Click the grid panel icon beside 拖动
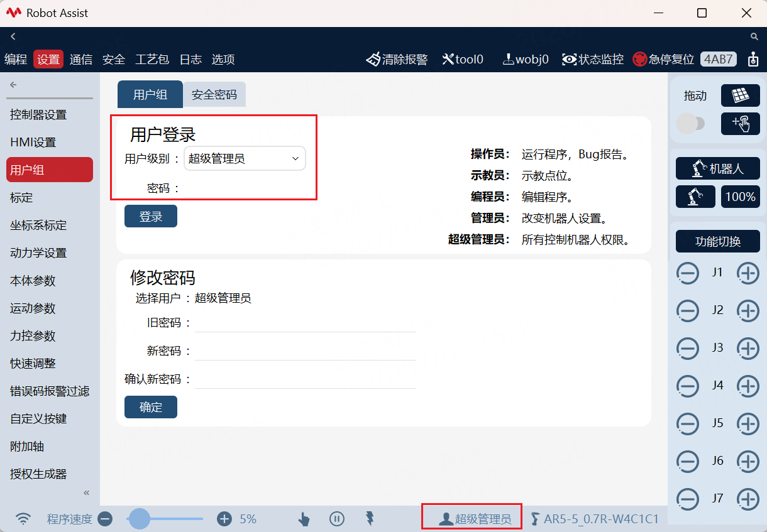 [740, 95]
